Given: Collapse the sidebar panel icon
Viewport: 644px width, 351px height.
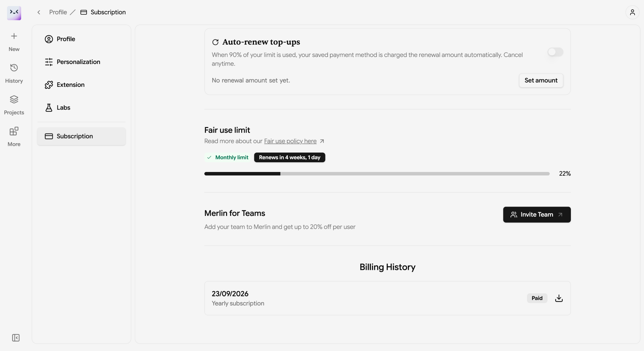Looking at the screenshot, I should tap(16, 338).
